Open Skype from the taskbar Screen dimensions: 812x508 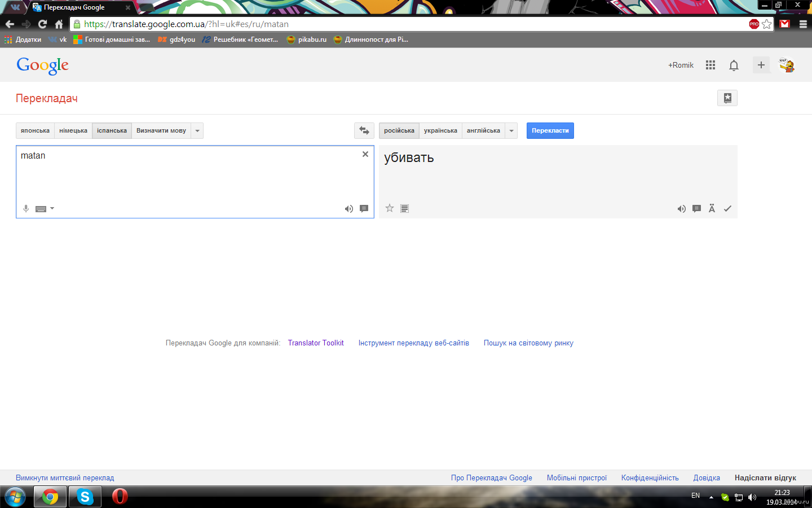click(x=85, y=497)
